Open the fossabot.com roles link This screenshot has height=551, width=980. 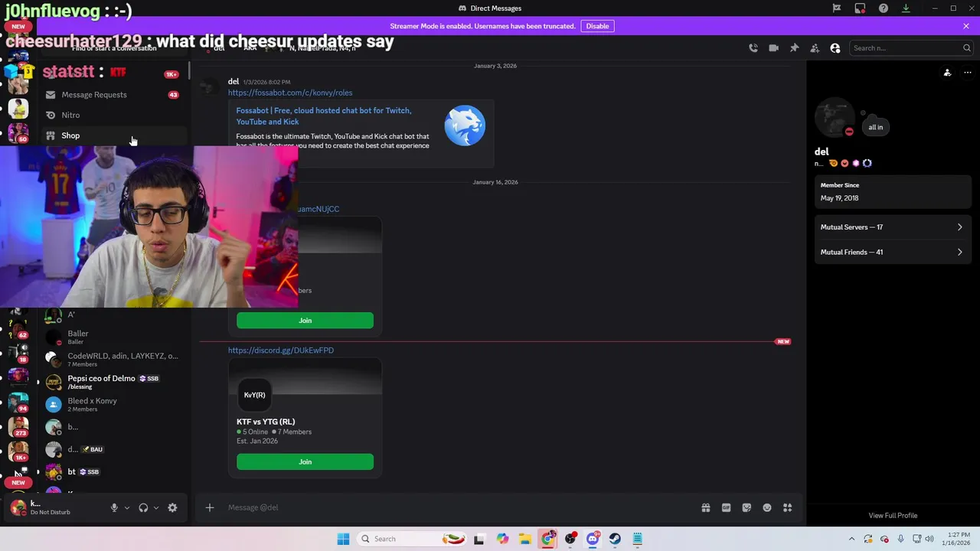pyautogui.click(x=290, y=93)
